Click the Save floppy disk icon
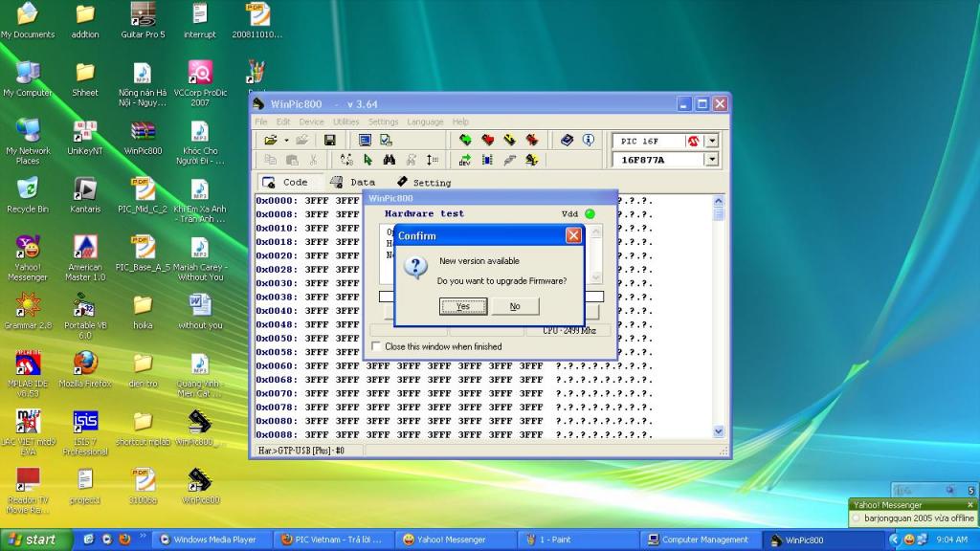This screenshot has width=980, height=551. click(330, 140)
